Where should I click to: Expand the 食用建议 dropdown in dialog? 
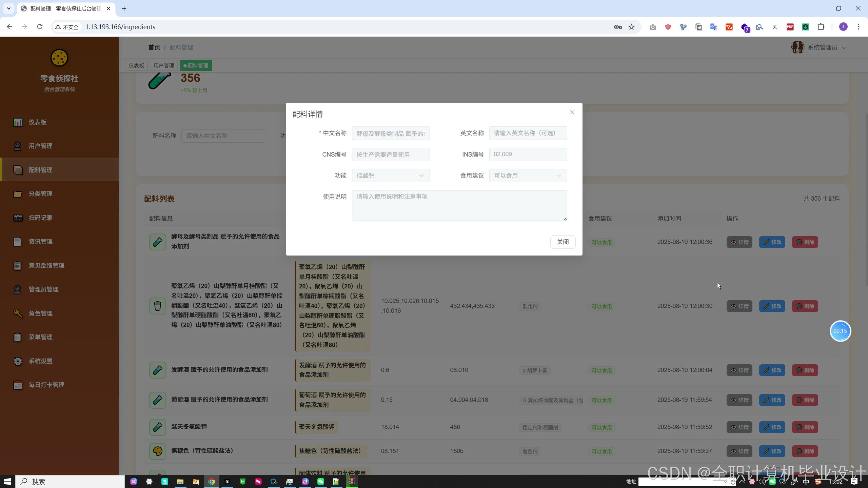click(x=528, y=176)
